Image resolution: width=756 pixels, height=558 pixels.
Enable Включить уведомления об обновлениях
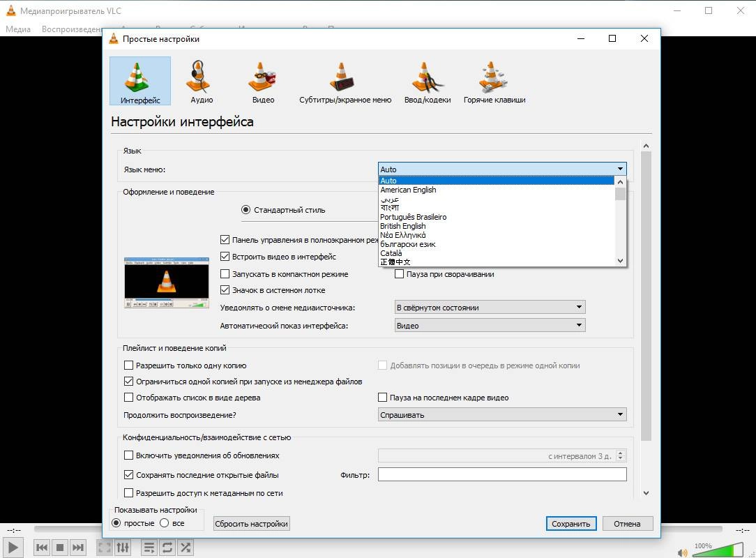pyautogui.click(x=129, y=455)
